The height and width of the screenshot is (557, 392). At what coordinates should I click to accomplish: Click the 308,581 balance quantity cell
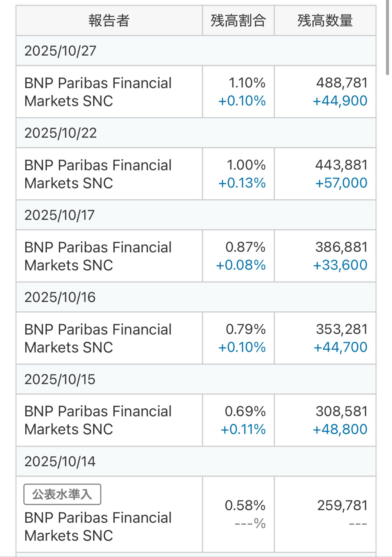[x=342, y=411]
